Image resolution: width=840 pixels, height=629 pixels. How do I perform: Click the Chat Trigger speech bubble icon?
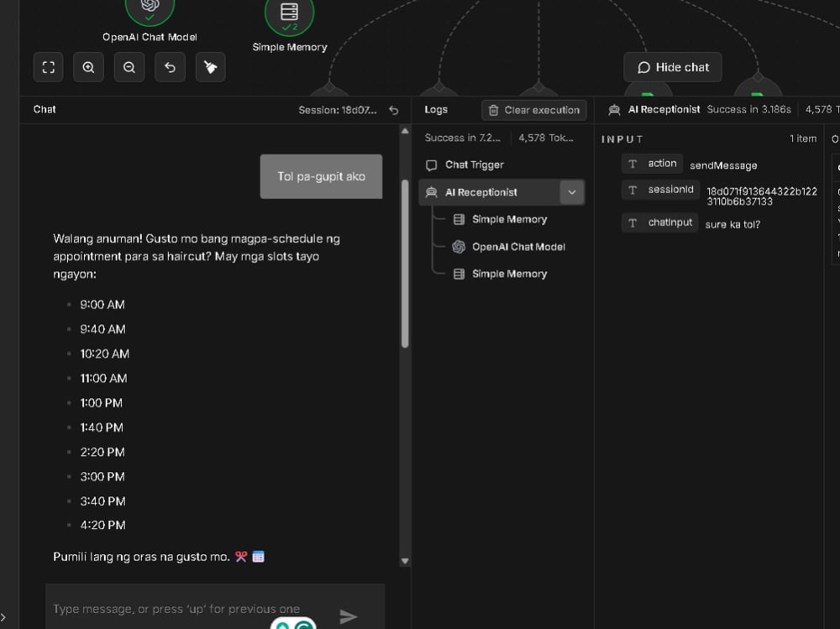[x=431, y=165]
